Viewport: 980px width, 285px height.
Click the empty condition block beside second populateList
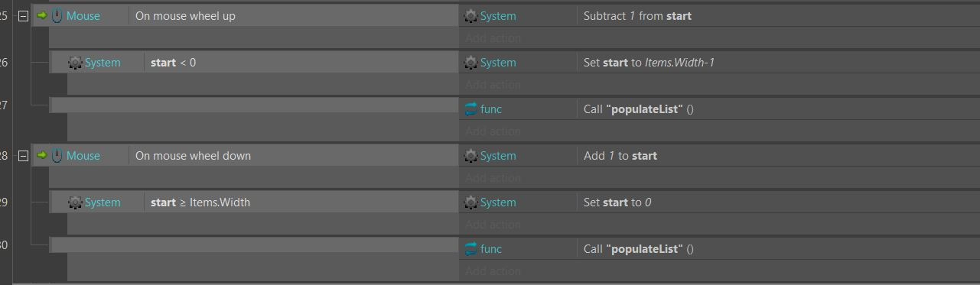(x=254, y=245)
